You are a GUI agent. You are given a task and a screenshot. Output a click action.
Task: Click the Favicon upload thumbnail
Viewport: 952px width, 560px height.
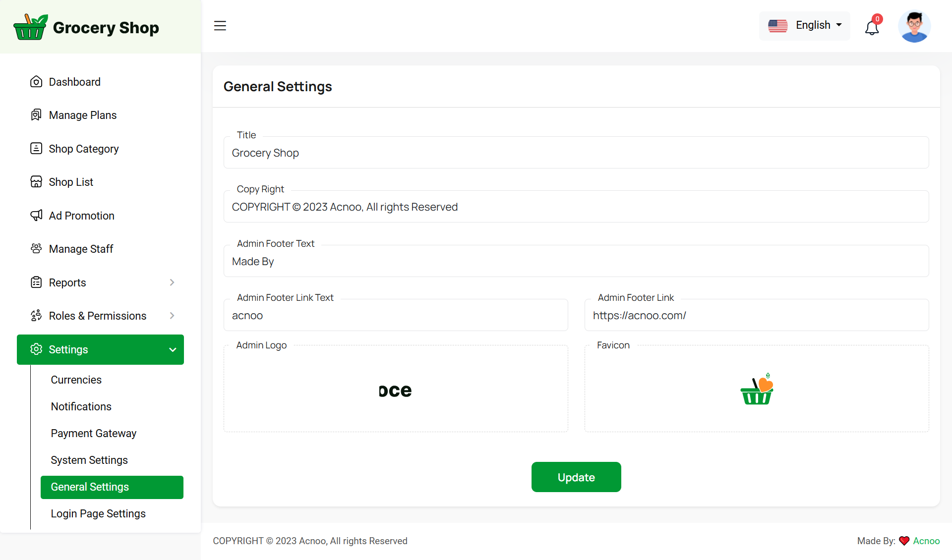click(757, 390)
